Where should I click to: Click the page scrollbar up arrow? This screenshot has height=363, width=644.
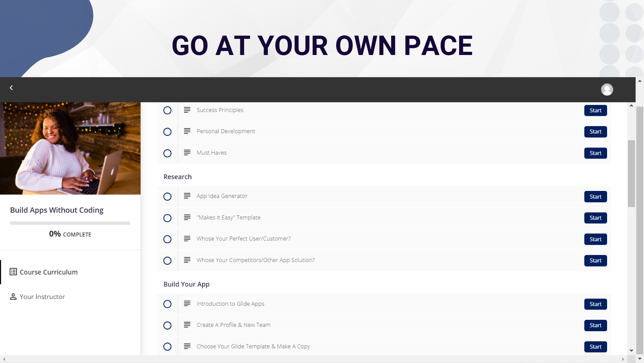[x=640, y=81]
